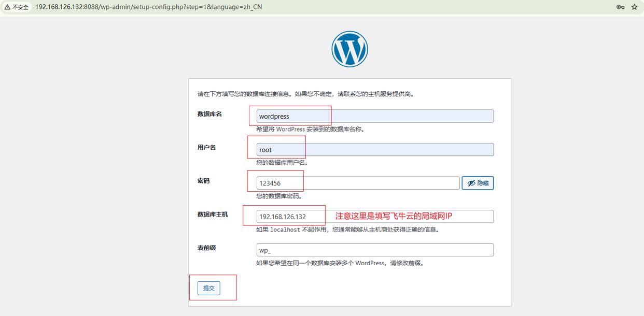The width and height of the screenshot is (644, 316).
Task: Click the WordPress logo at top
Action: pyautogui.click(x=349, y=49)
